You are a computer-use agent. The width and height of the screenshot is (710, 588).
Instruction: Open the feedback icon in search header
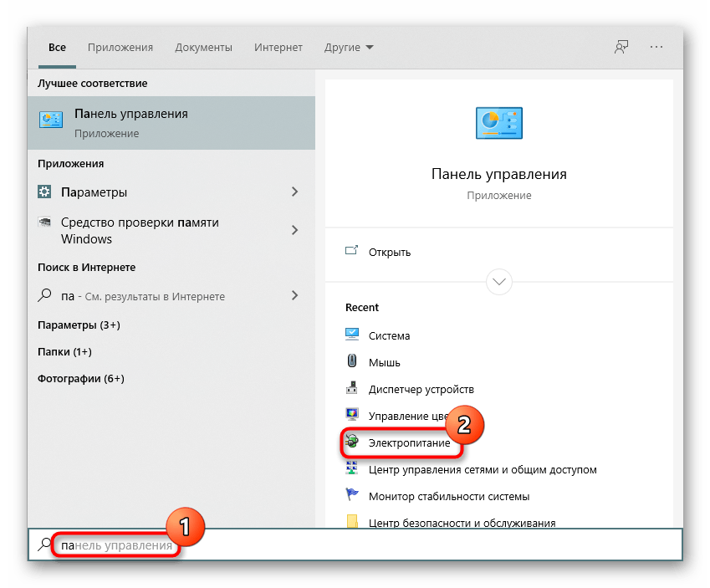pyautogui.click(x=621, y=47)
